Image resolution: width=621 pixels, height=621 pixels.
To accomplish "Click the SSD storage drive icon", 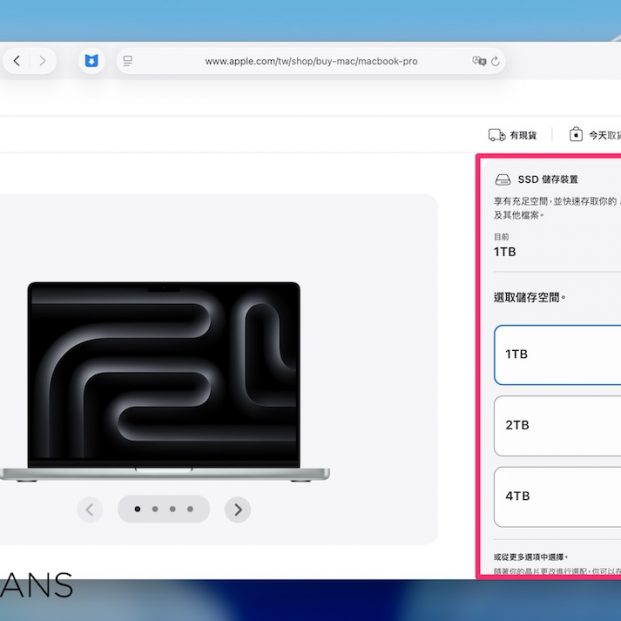I will pos(504,180).
